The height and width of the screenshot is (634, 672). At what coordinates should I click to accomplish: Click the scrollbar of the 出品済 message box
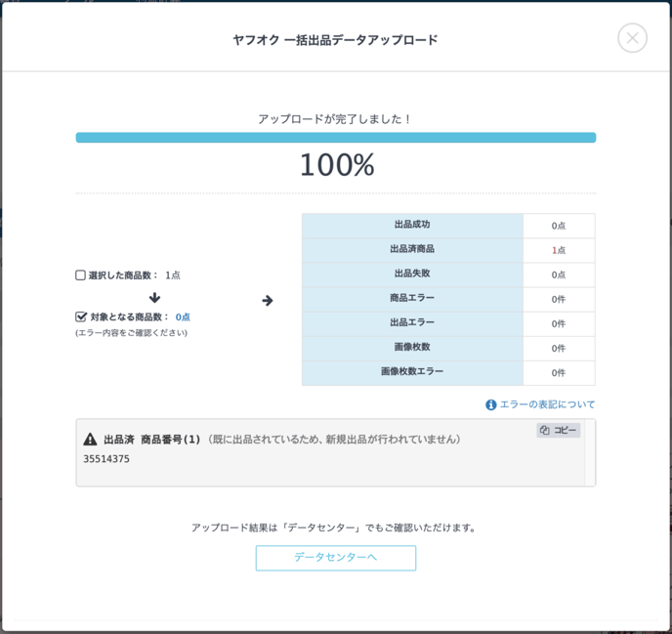click(x=589, y=452)
